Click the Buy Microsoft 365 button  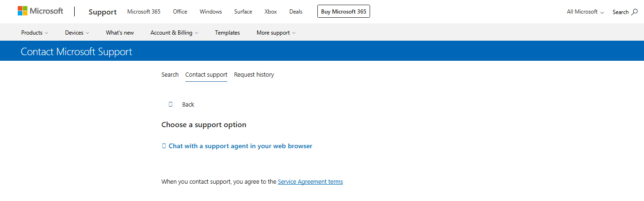(343, 12)
